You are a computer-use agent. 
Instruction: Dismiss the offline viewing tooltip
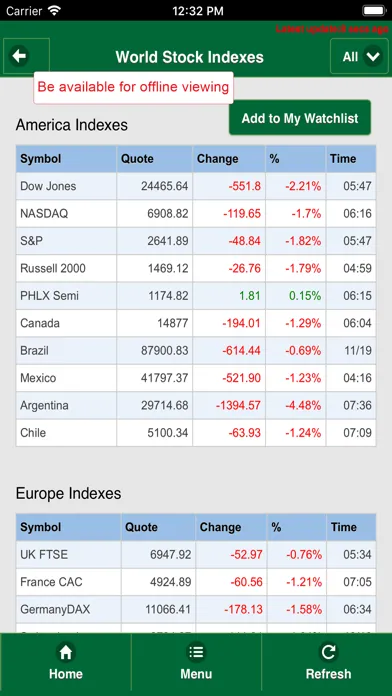coord(133,87)
